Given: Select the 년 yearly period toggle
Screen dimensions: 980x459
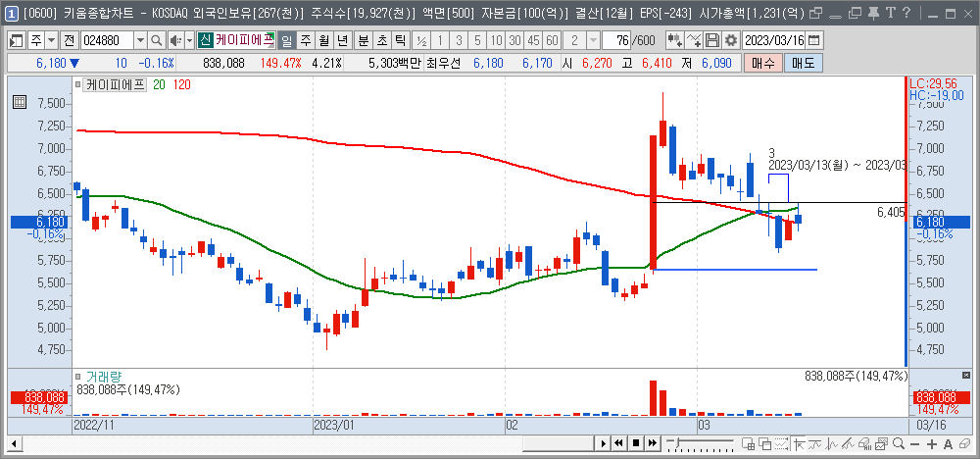Looking at the screenshot, I should pos(342,40).
